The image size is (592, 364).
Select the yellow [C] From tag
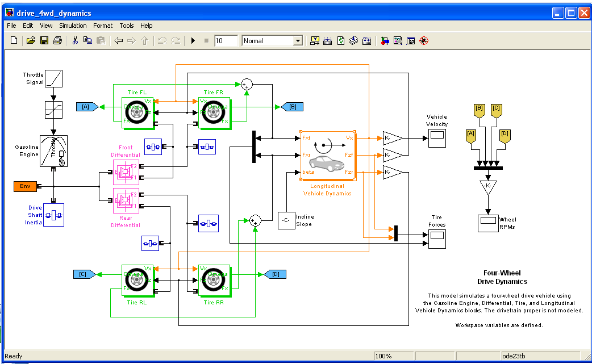(x=497, y=111)
